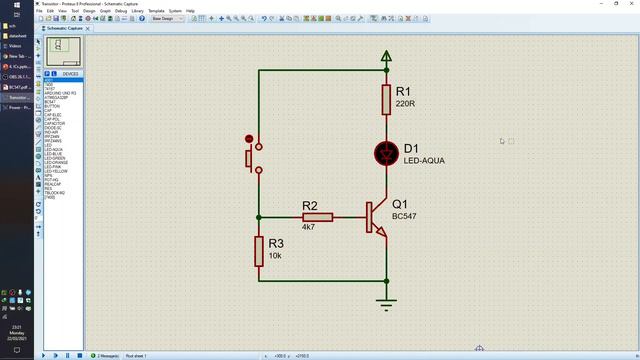Image resolution: width=640 pixels, height=360 pixels.
Task: Click the schematic overview thumbnail
Action: [63, 51]
